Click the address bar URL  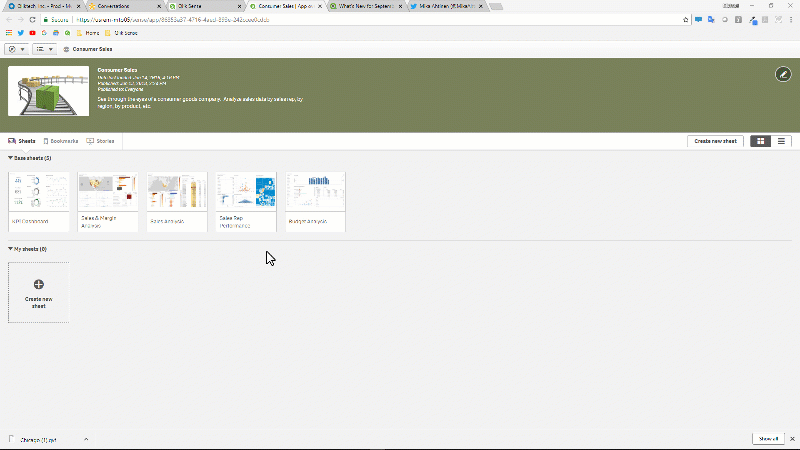coord(172,20)
